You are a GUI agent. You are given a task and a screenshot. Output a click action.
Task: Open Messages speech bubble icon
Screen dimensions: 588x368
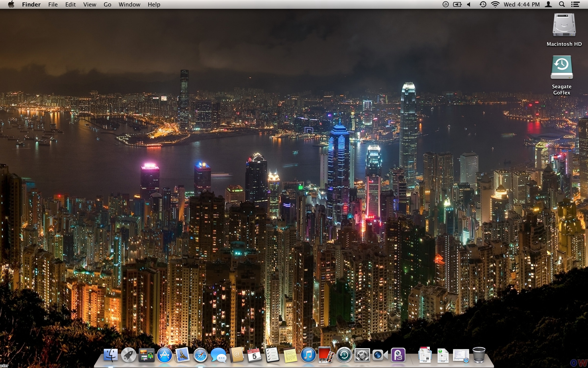pyautogui.click(x=218, y=355)
